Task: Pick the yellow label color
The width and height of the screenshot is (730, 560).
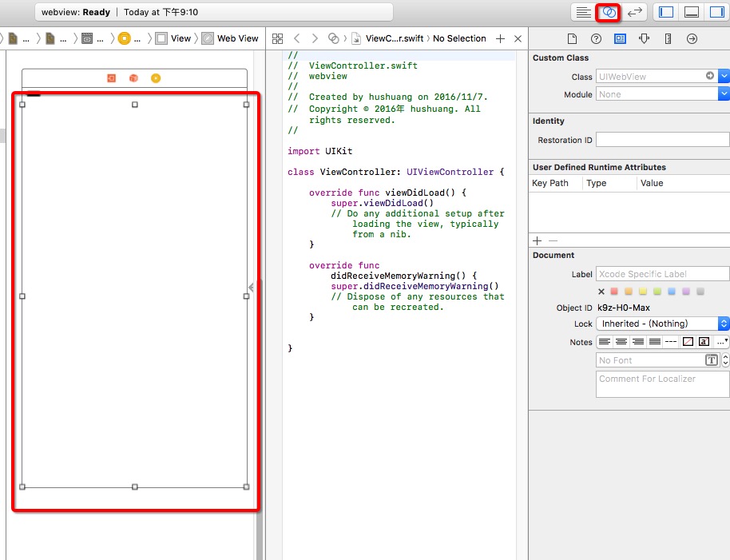Action: pyautogui.click(x=643, y=292)
